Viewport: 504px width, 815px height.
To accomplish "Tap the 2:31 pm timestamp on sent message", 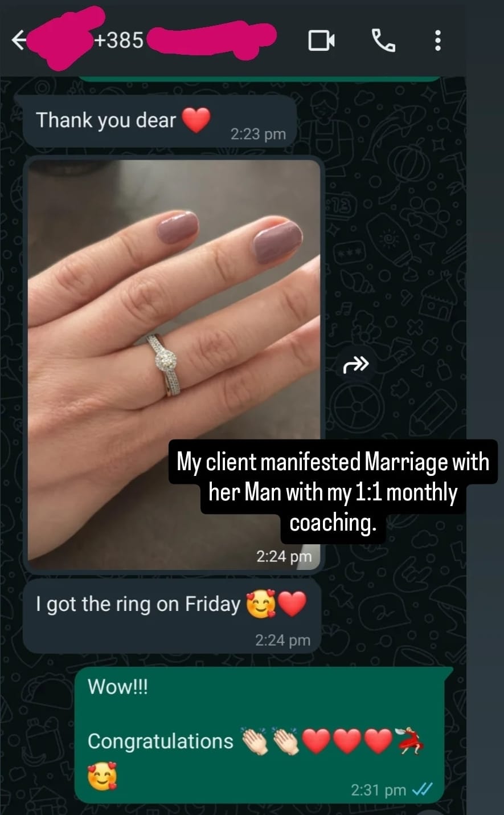I will point(378,790).
